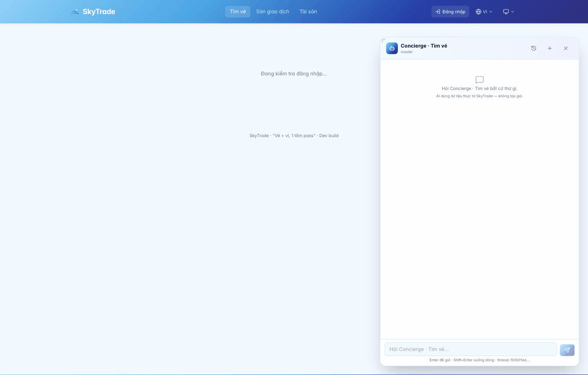Click 'AI dùng dữ liệu thực' note

coord(480,96)
